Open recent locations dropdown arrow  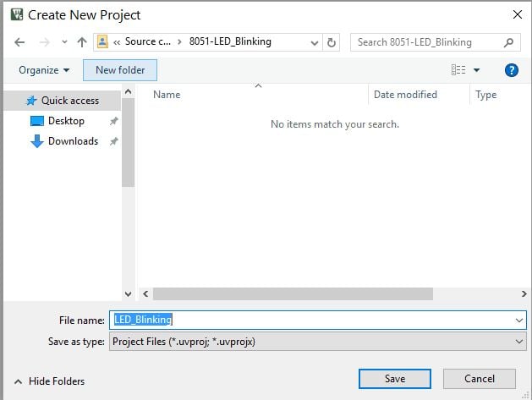pos(64,42)
